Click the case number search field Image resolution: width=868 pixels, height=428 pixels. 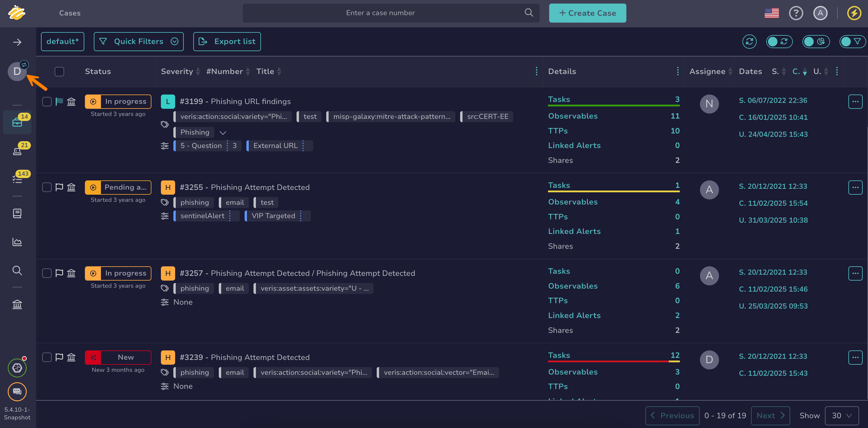(380, 13)
